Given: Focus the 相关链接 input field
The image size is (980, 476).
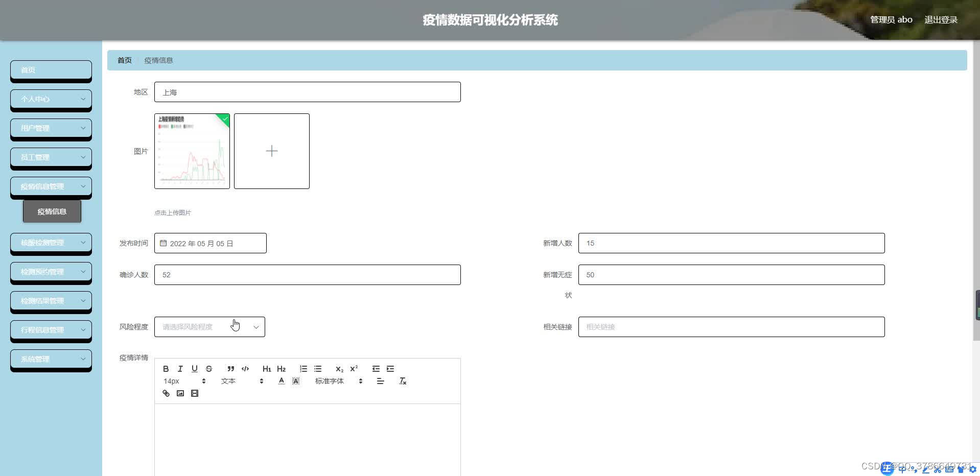Looking at the screenshot, I should pyautogui.click(x=732, y=327).
